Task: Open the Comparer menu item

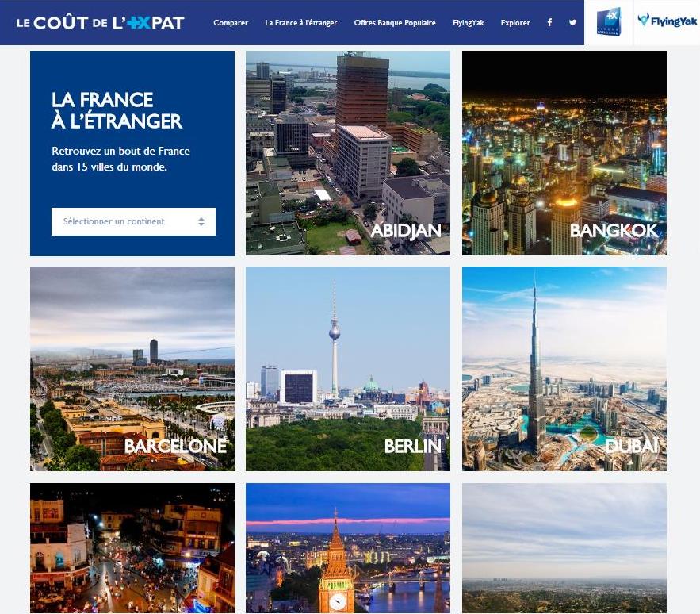Action: pos(231,23)
